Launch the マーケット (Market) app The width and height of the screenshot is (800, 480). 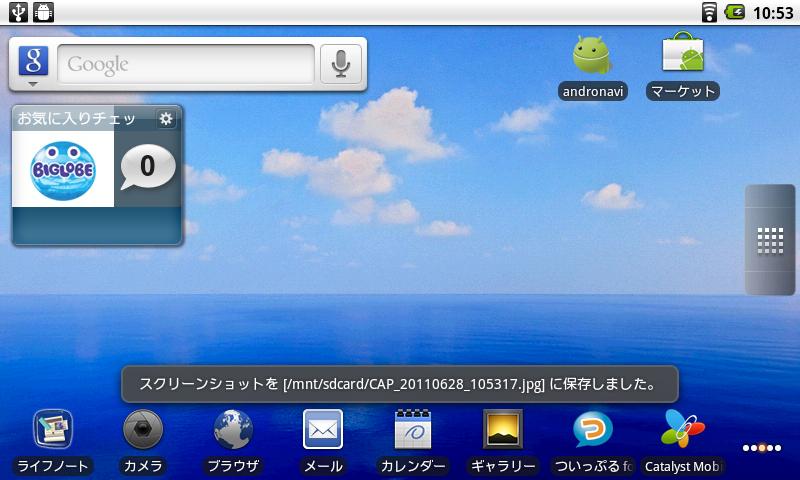(683, 66)
